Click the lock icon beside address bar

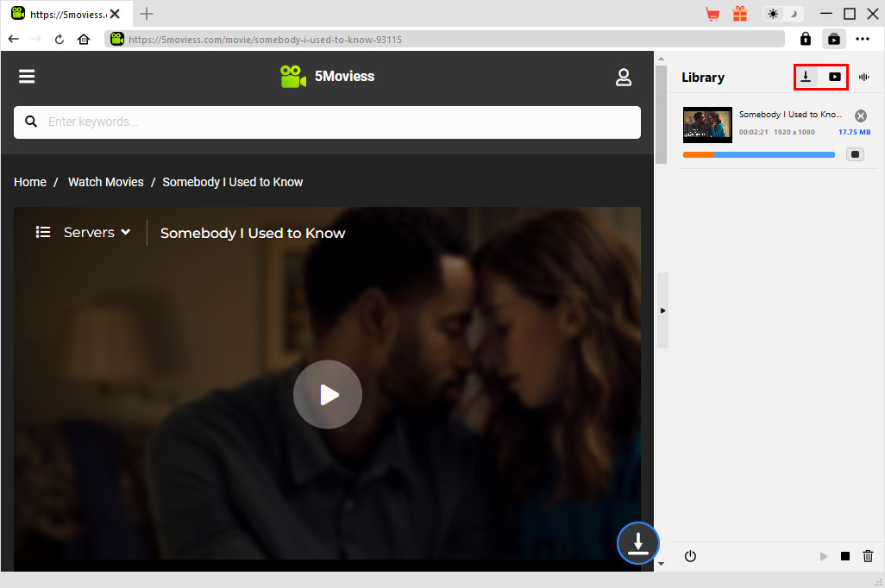806,39
